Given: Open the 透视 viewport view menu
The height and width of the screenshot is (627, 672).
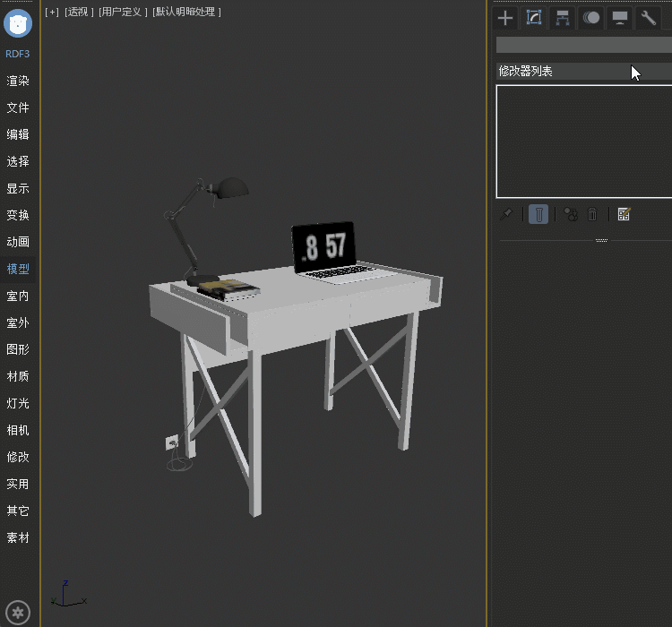Looking at the screenshot, I should (x=79, y=12).
